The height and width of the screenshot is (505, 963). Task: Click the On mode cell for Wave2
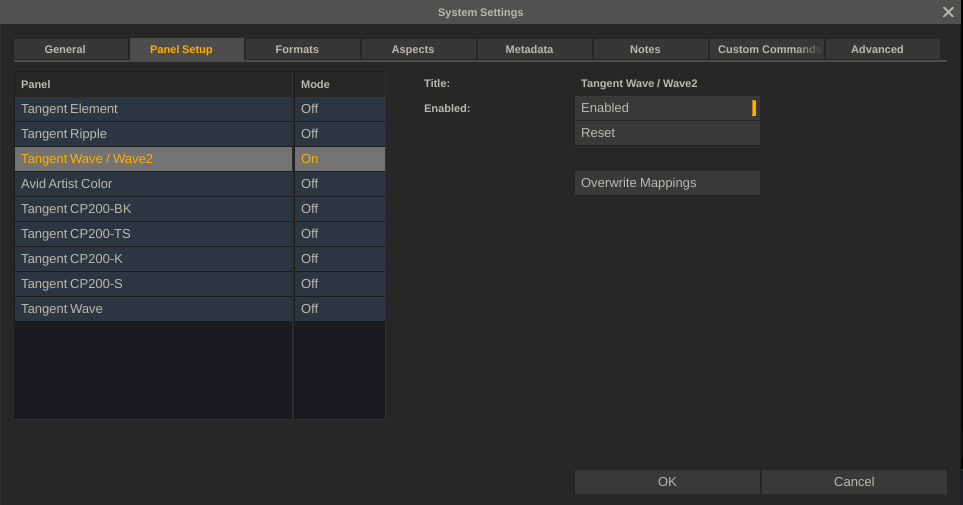pos(340,159)
